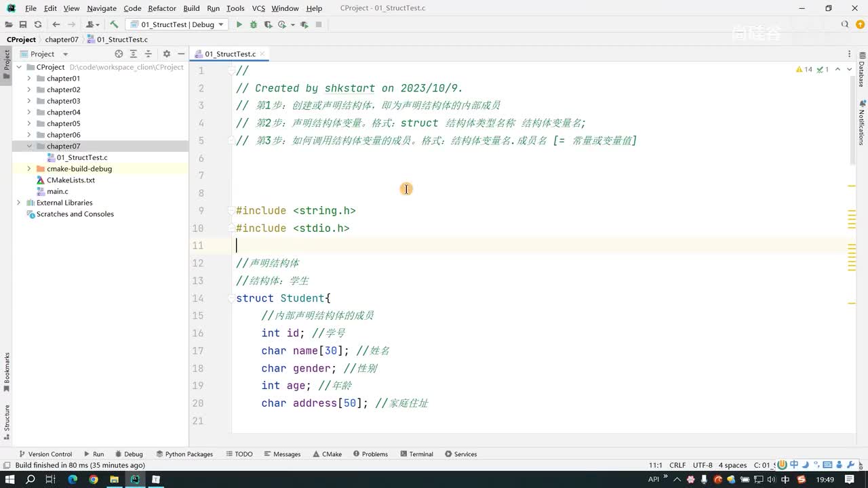The height and width of the screenshot is (488, 868).
Task: Save all files using the floppy disk icon
Action: pyautogui.click(x=23, y=24)
